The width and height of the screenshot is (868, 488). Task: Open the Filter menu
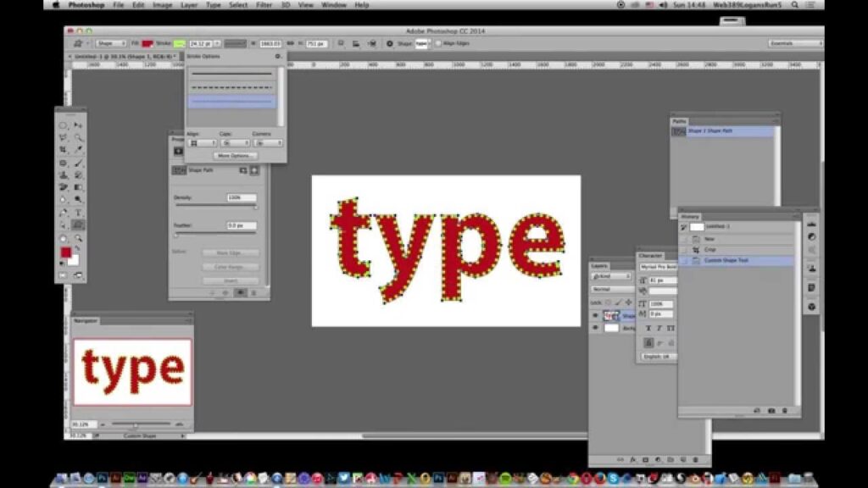264,5
